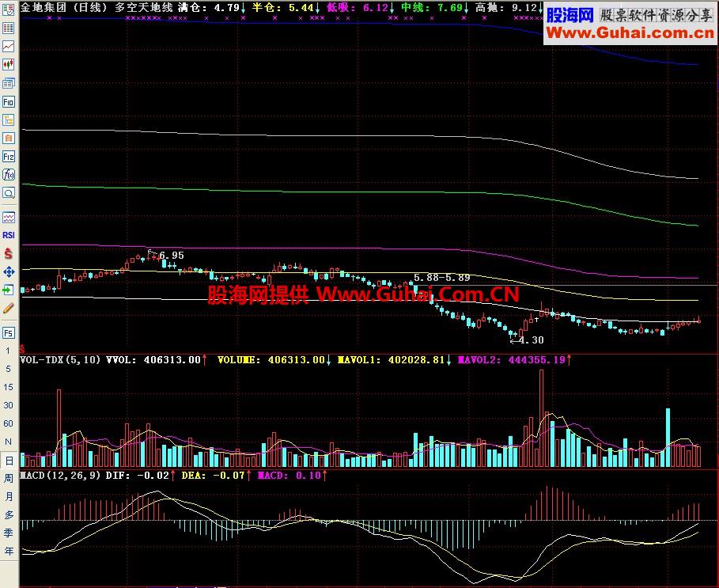This screenshot has height=588, width=719.
Task: Click the red S dollar icon
Action: pos(8,253)
